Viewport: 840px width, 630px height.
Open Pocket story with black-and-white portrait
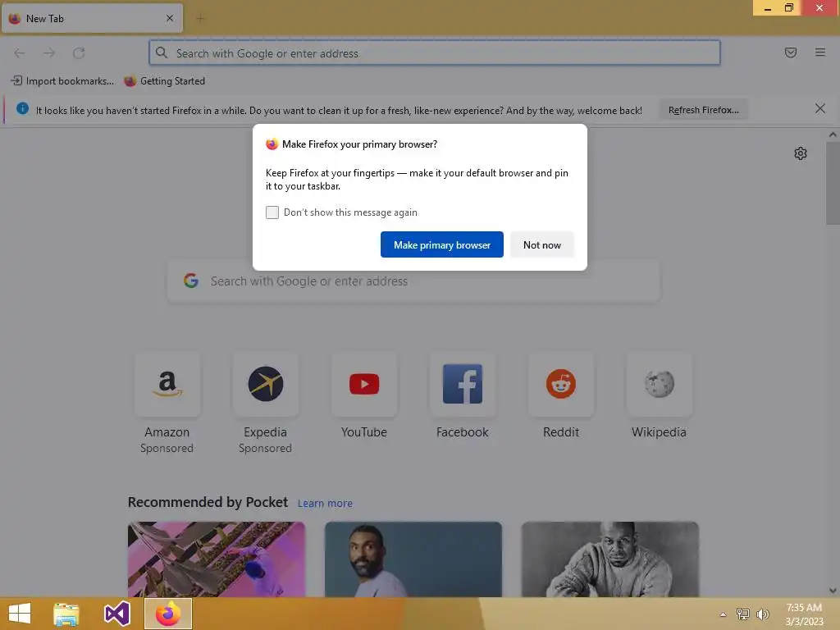pos(610,559)
